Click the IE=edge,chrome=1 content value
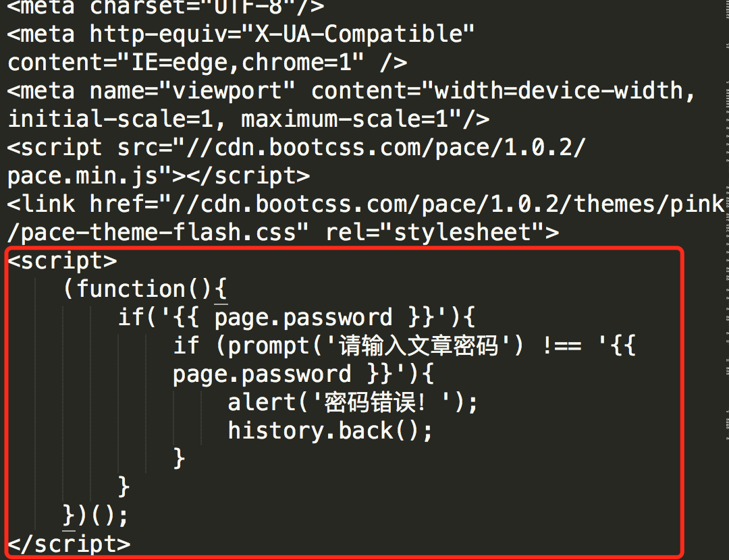This screenshot has height=560, width=729. (241, 63)
